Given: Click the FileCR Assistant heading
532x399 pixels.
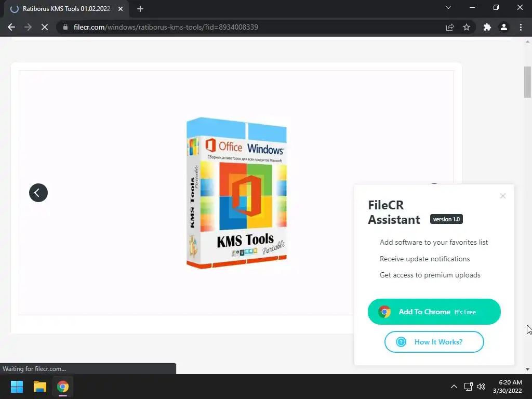Looking at the screenshot, I should point(394,212).
